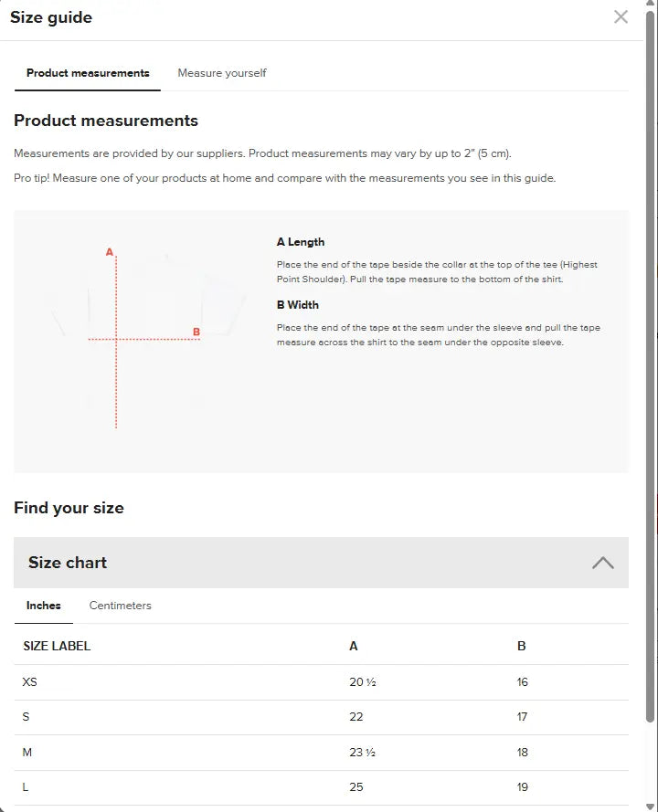Click the B column header in table
Screen dimensions: 658x812
pyautogui.click(x=522, y=646)
